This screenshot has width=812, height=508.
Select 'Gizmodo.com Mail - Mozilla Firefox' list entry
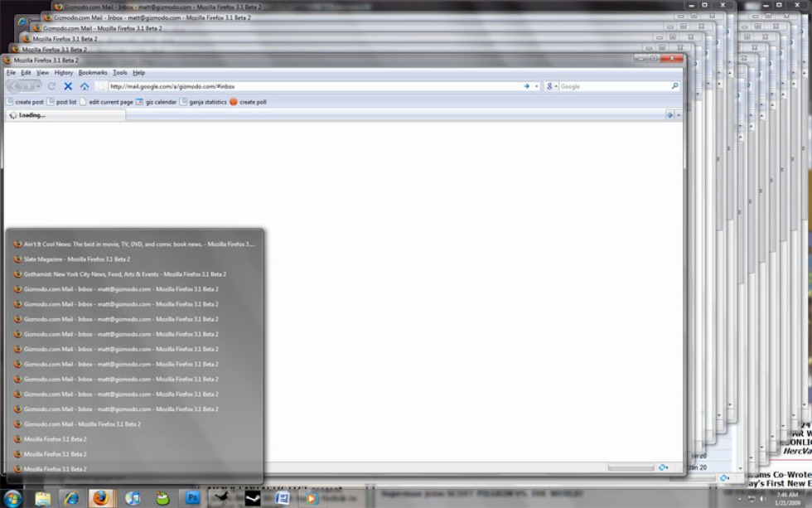(x=134, y=424)
